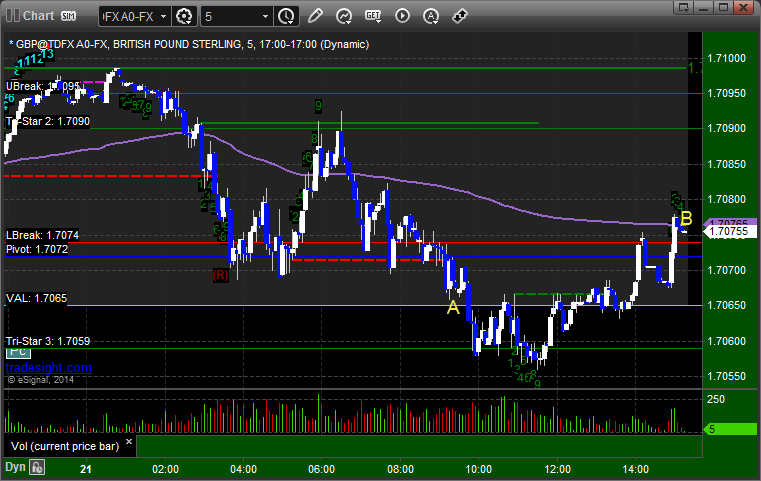Image resolution: width=761 pixels, height=481 pixels.
Task: Toggle the Dyn dynamic time setting
Action: click(x=13, y=467)
